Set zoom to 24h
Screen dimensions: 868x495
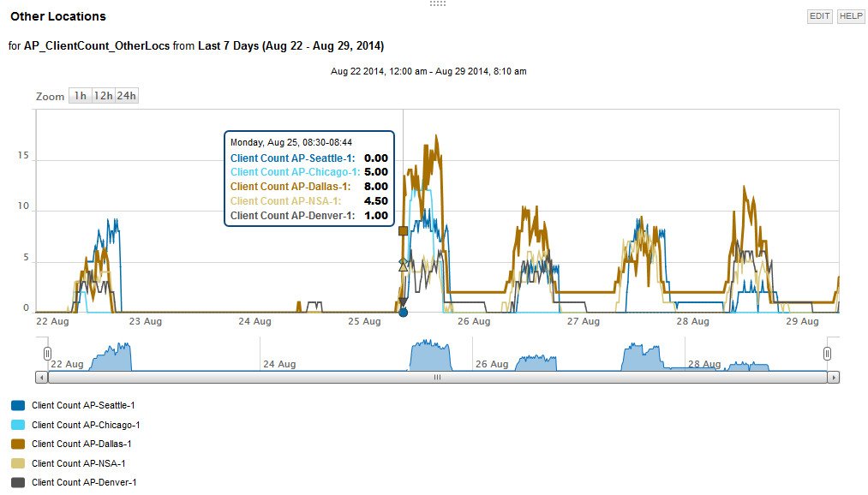(x=126, y=96)
